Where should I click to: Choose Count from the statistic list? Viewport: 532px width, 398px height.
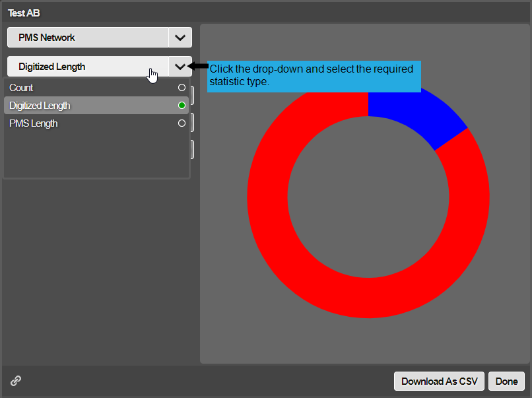[22, 88]
